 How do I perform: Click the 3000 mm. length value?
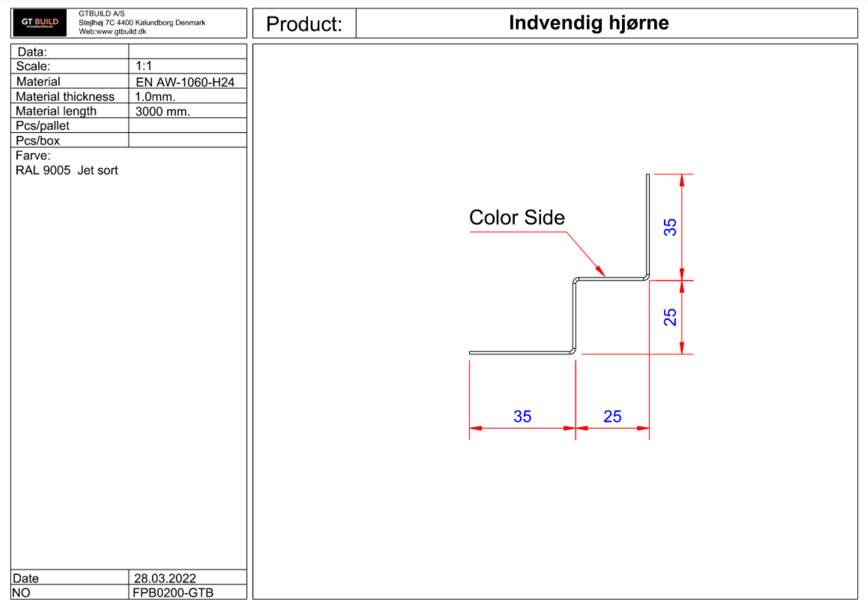coord(162,111)
